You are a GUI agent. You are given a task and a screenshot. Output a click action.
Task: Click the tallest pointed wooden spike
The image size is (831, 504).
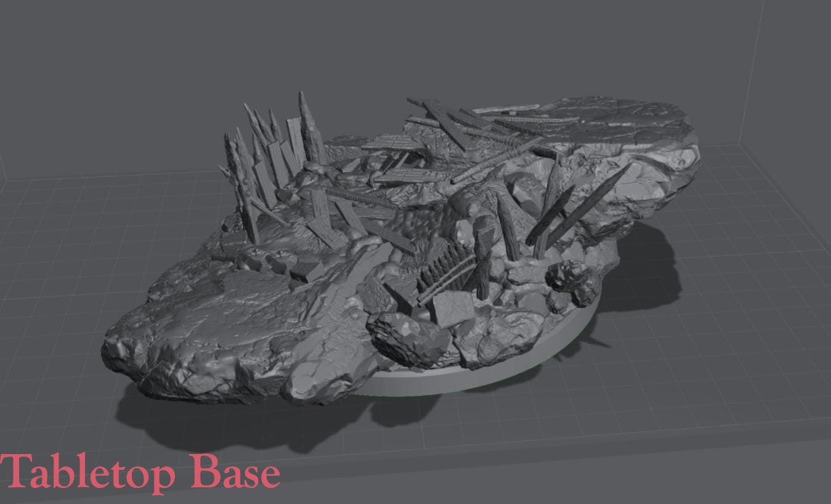point(307,124)
